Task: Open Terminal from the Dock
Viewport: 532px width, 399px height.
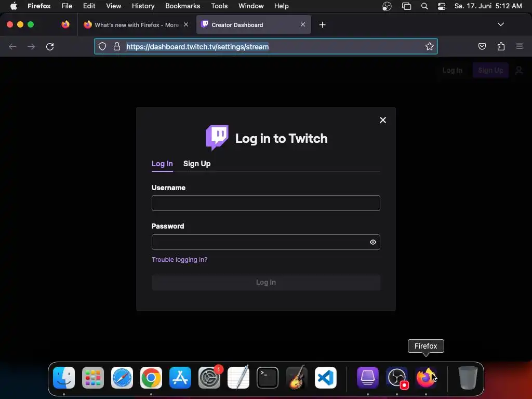Action: 268,378
